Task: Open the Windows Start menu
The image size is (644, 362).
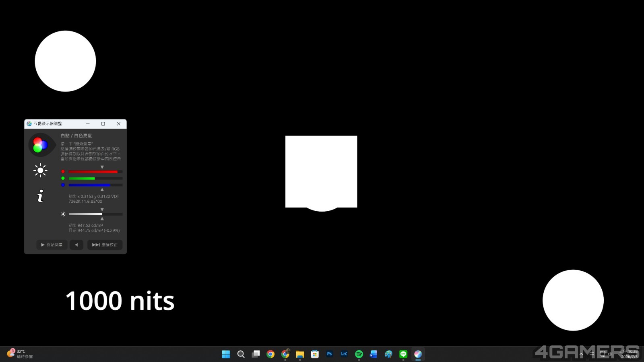Action: (x=226, y=354)
